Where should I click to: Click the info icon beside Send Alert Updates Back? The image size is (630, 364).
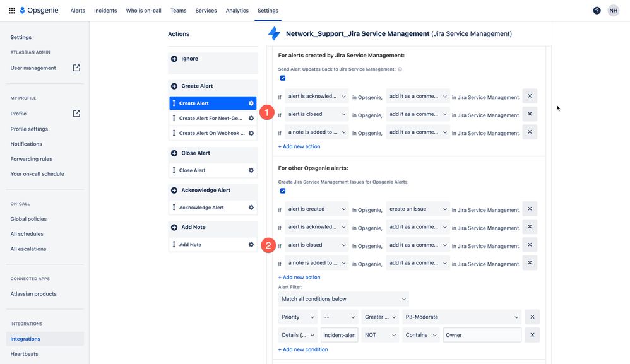pos(400,69)
